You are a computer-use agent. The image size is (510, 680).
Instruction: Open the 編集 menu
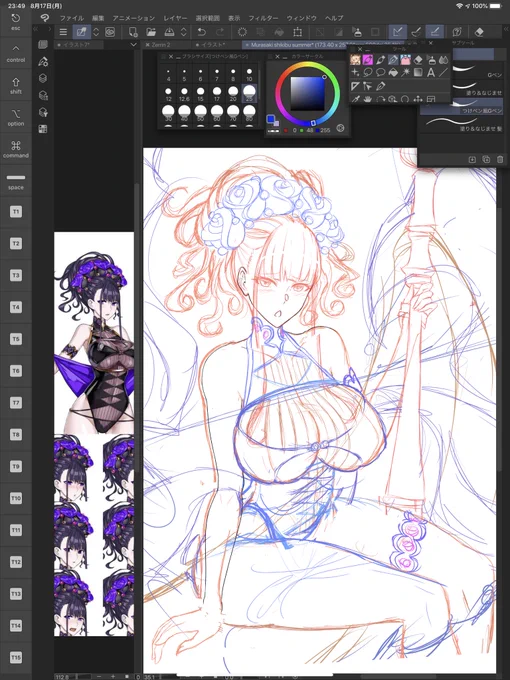click(98, 18)
